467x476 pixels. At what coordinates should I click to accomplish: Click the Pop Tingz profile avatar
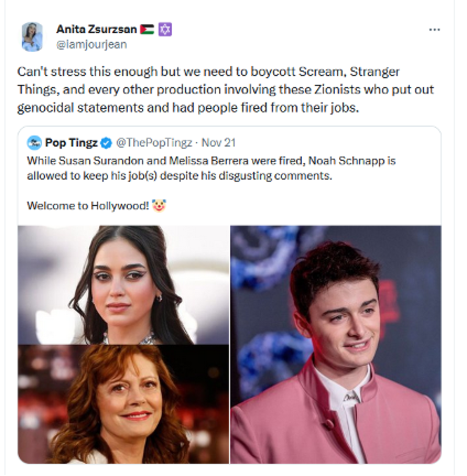pyautogui.click(x=34, y=143)
